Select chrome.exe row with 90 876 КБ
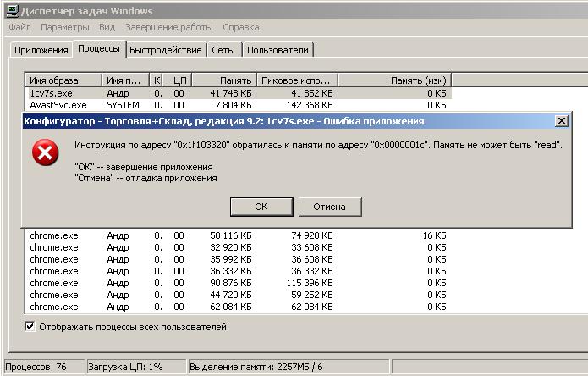588x376 pixels. 238,283
